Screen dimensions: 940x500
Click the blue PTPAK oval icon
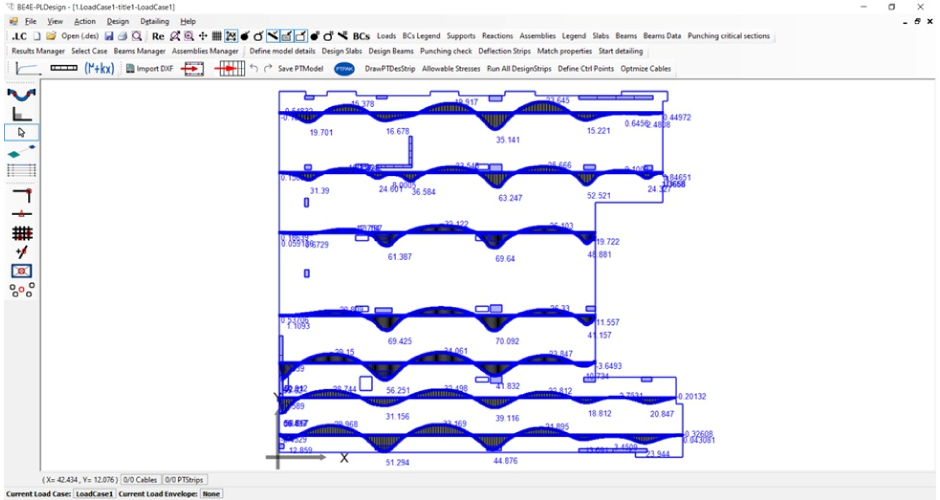click(344, 69)
